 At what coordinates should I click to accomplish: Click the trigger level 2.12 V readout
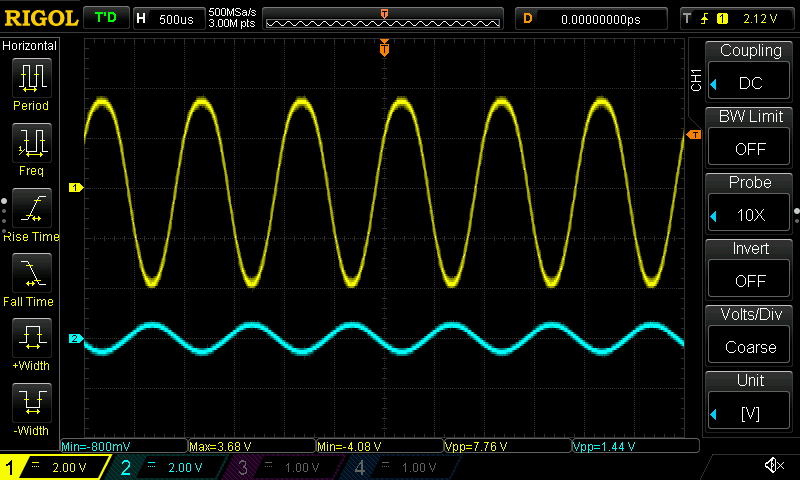point(760,19)
